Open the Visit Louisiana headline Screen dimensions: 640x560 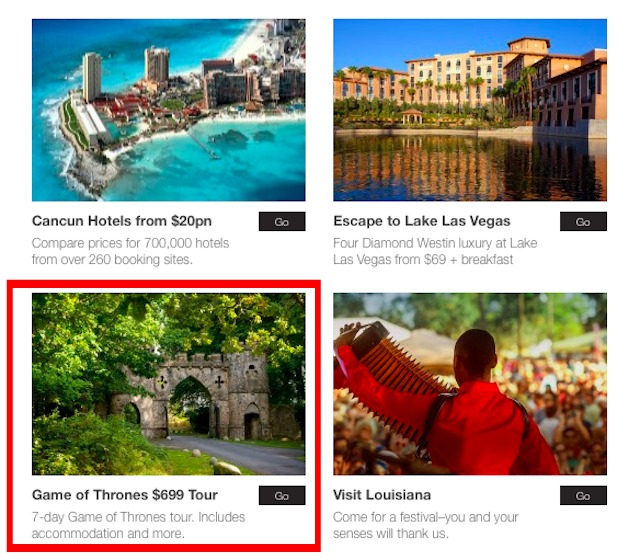(382, 495)
